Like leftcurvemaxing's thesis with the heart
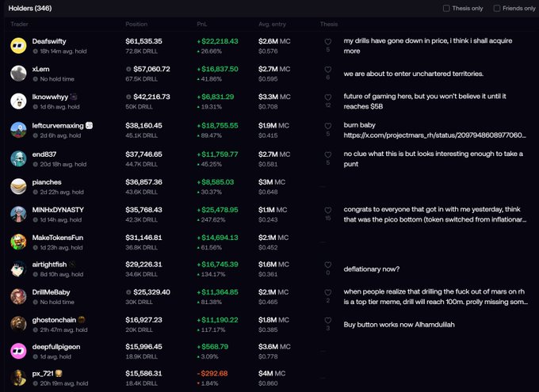Screen dimensions: 539x392 [328, 126]
